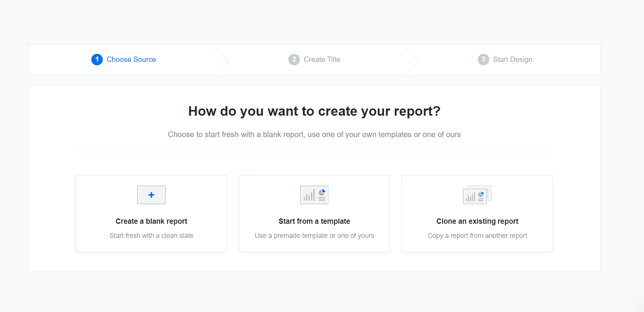Click the blank report plus icon

[x=151, y=195]
